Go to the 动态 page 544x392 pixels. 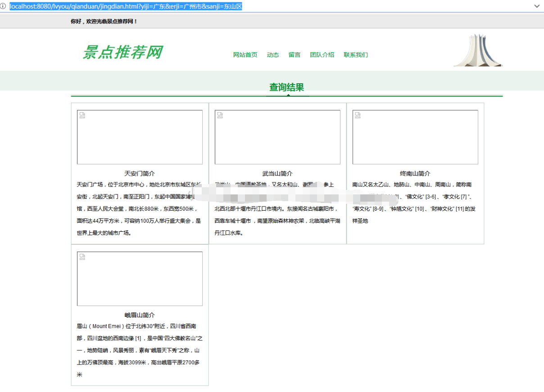pyautogui.click(x=273, y=55)
